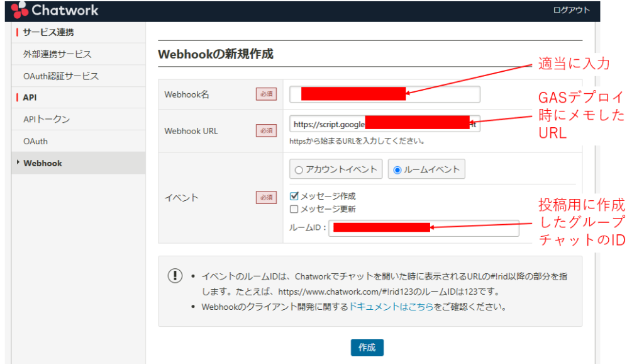Click the Webhook sidebar arrow
This screenshot has height=364, width=644.
point(18,162)
